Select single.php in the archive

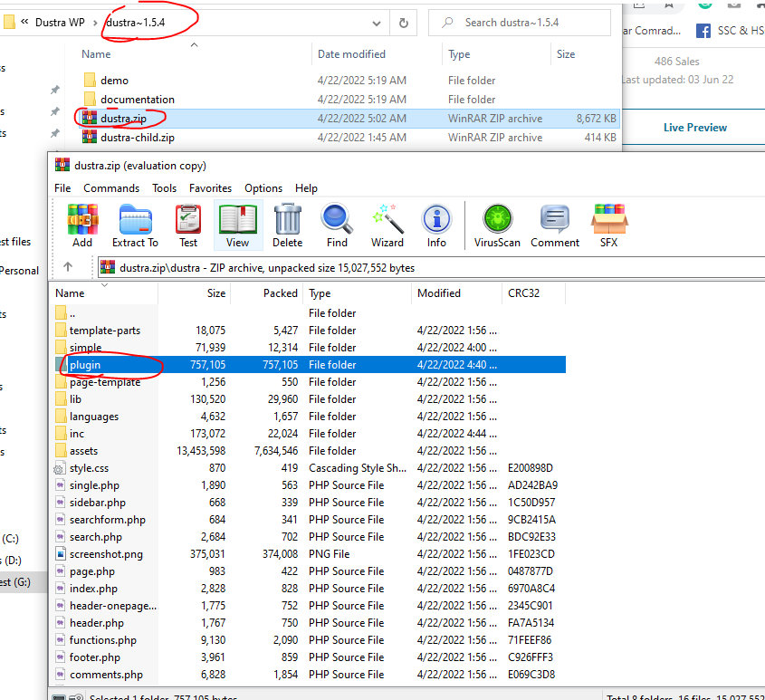pos(310,485)
